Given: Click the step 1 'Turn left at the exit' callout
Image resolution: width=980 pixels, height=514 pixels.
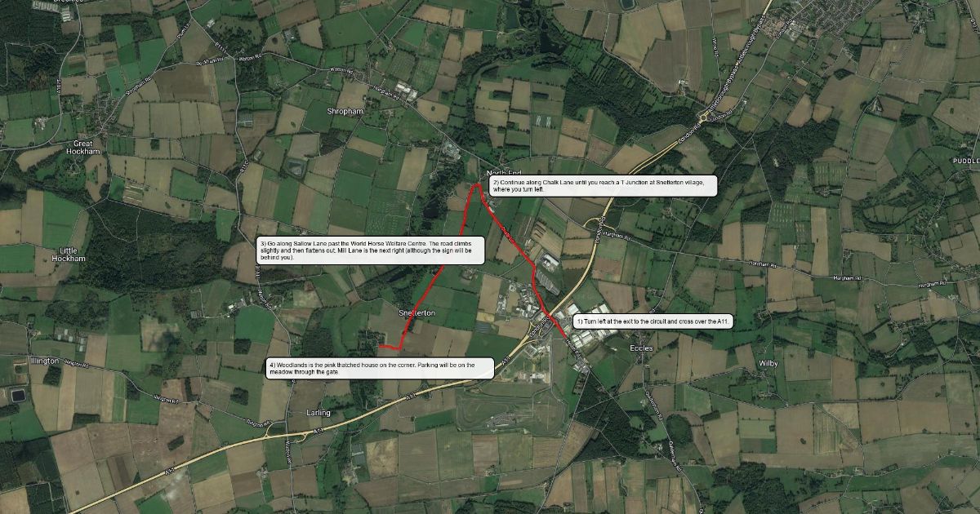Looking at the screenshot, I should click(x=654, y=322).
